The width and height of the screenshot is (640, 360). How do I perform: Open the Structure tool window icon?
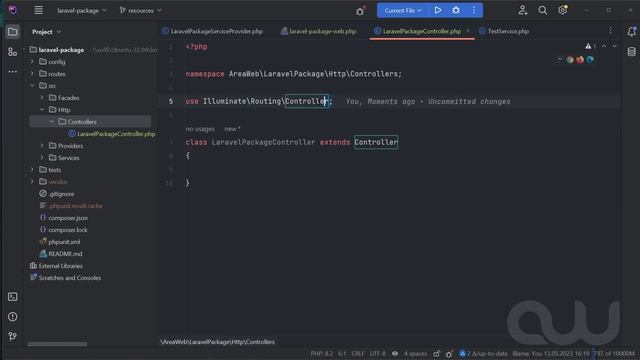tap(13, 52)
